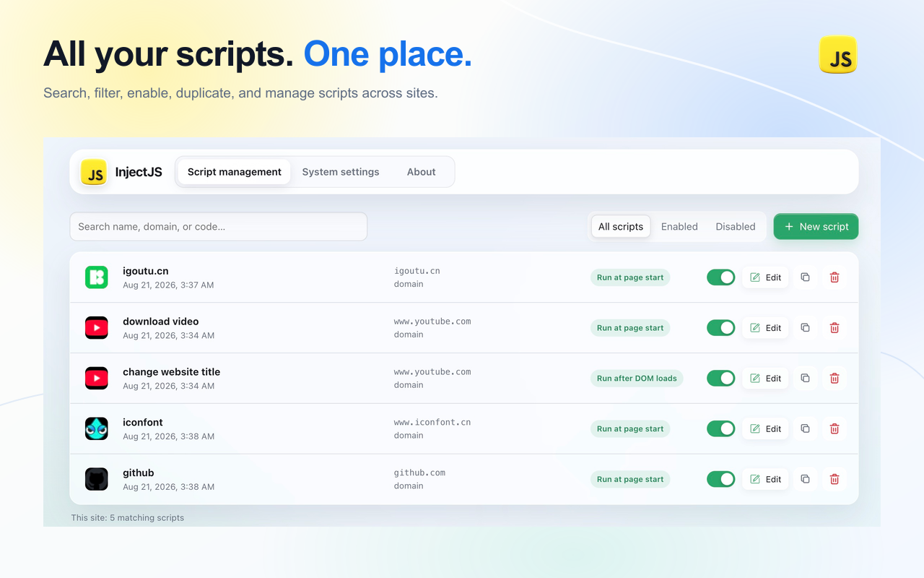The image size is (924, 578).
Task: Disable the download video script toggle
Action: coord(720,328)
